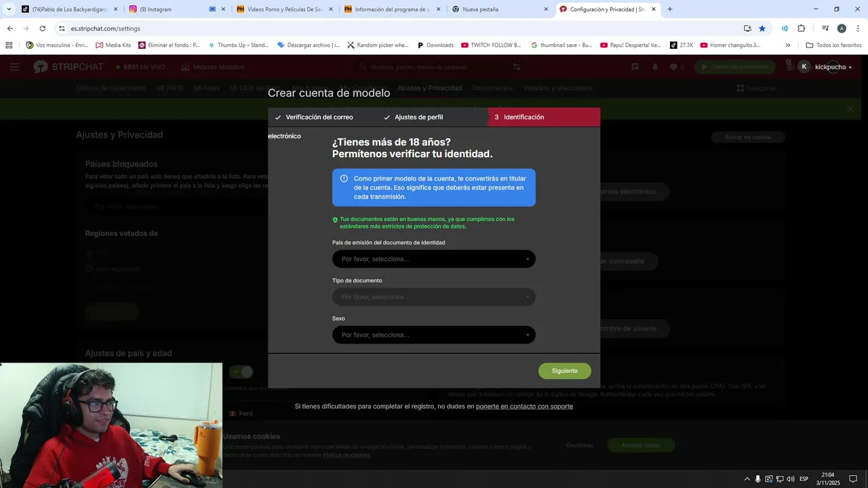Expand the bookmarks overflow chevron
The image size is (868, 488).
(787, 45)
